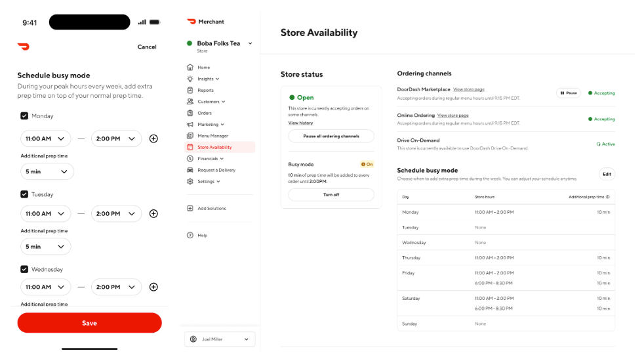
Task: Click the Menu Manager icon
Action: 190,136
